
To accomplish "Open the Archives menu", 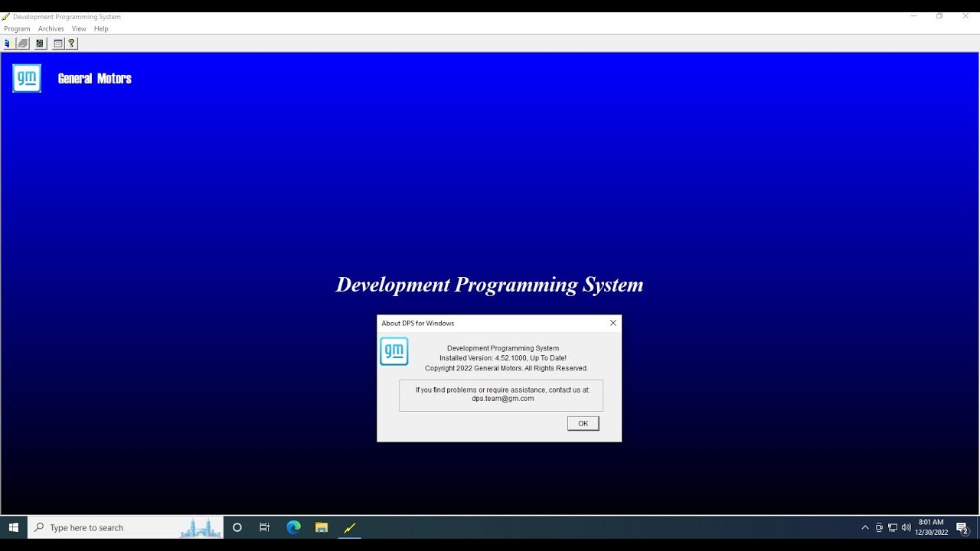I will click(x=51, y=28).
